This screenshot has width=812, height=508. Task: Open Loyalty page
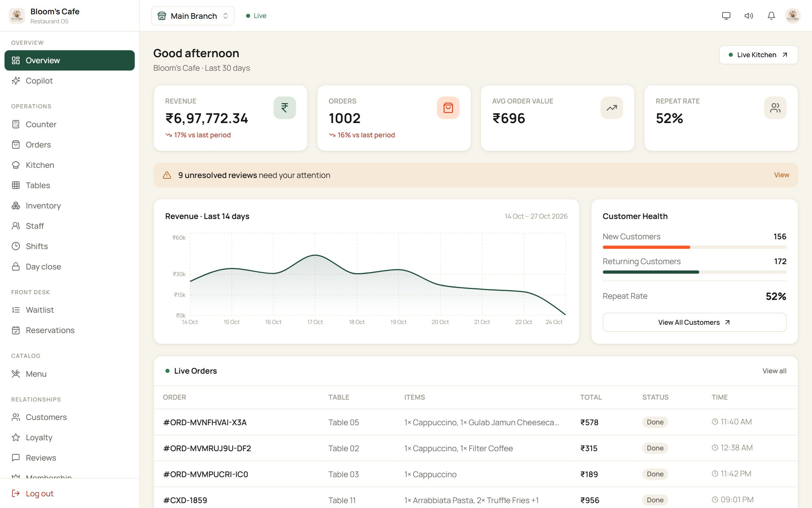(x=70, y=438)
